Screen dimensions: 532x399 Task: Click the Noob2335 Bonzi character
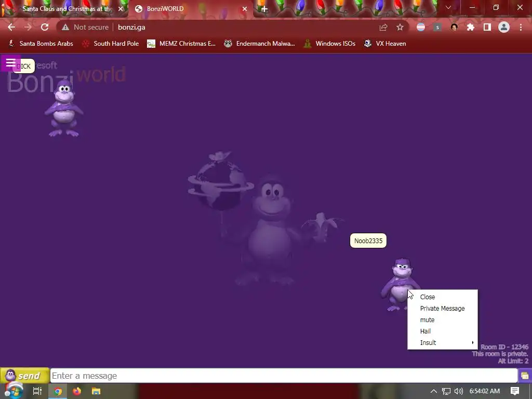pos(401,284)
